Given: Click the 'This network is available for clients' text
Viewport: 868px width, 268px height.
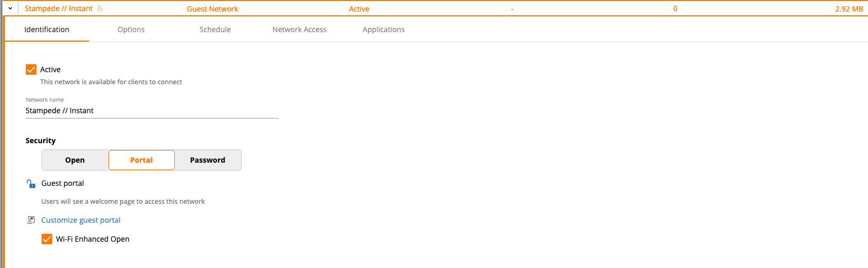Looking at the screenshot, I should coord(111,82).
